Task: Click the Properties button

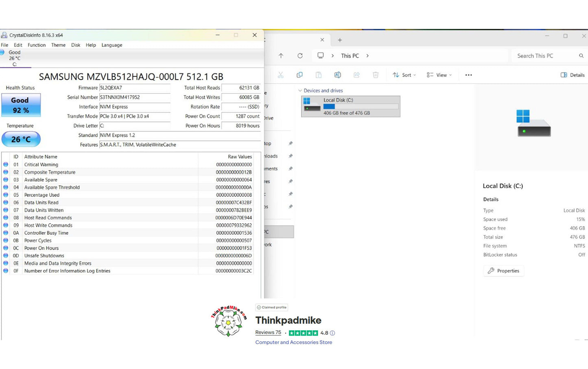Action: click(503, 271)
